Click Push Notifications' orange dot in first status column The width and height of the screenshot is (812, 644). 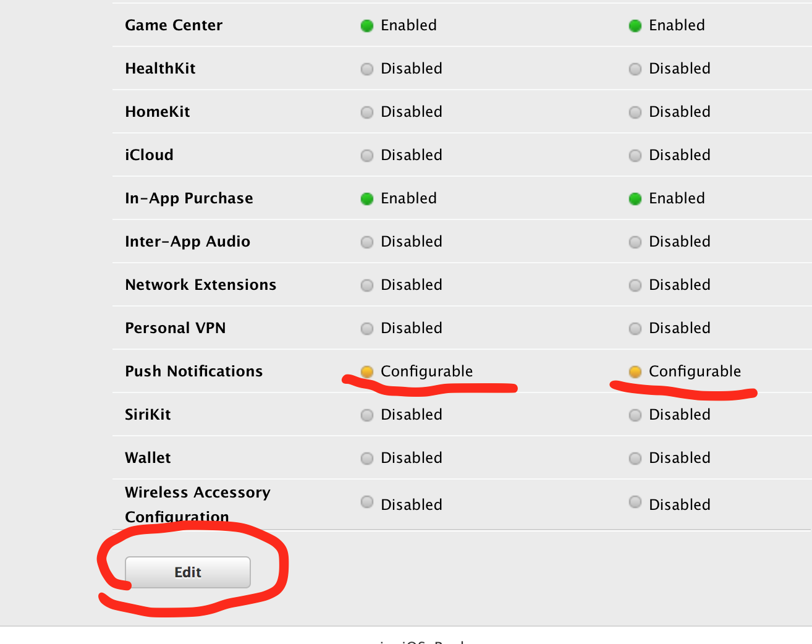pyautogui.click(x=367, y=371)
